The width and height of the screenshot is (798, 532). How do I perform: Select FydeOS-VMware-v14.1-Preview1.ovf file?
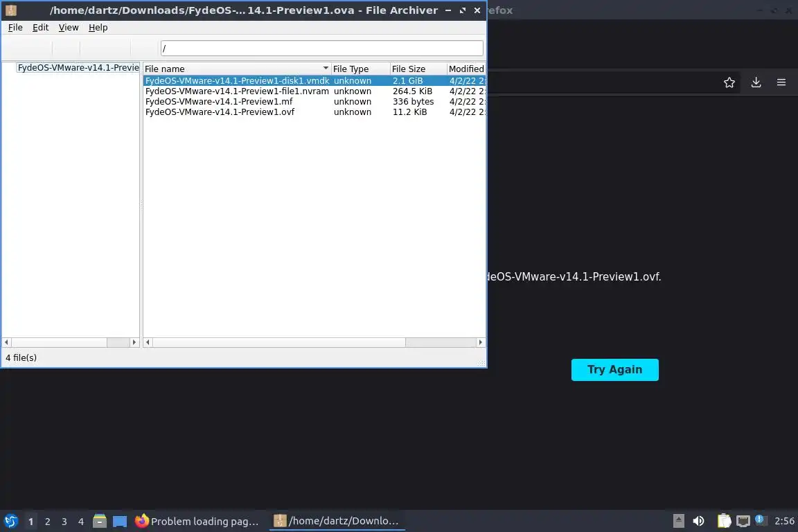220,112
